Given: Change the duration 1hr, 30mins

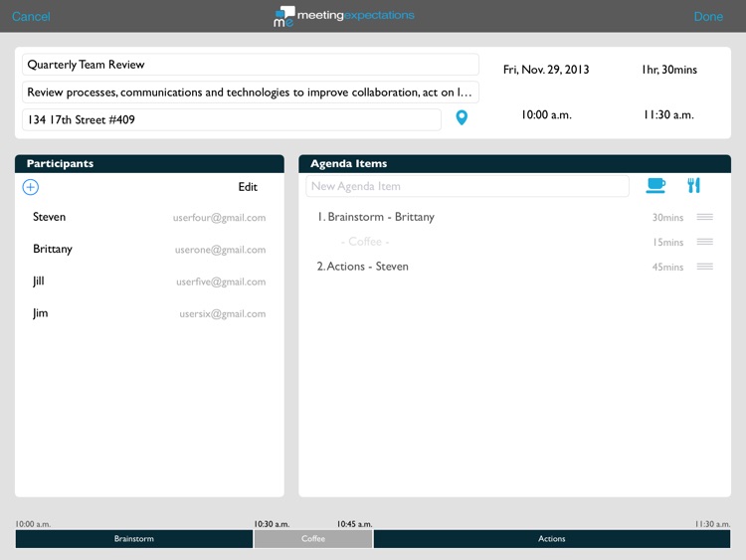Looking at the screenshot, I should click(669, 70).
